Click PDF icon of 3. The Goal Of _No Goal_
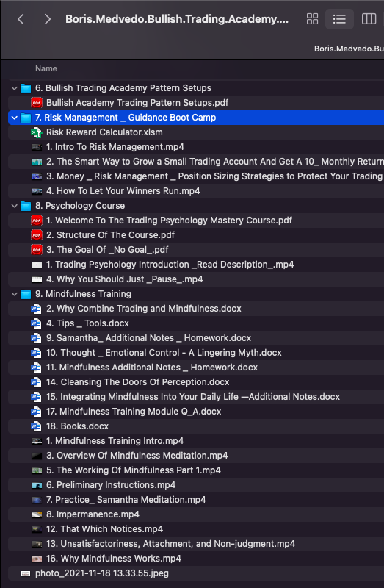This screenshot has height=588, width=384. pyautogui.click(x=36, y=250)
